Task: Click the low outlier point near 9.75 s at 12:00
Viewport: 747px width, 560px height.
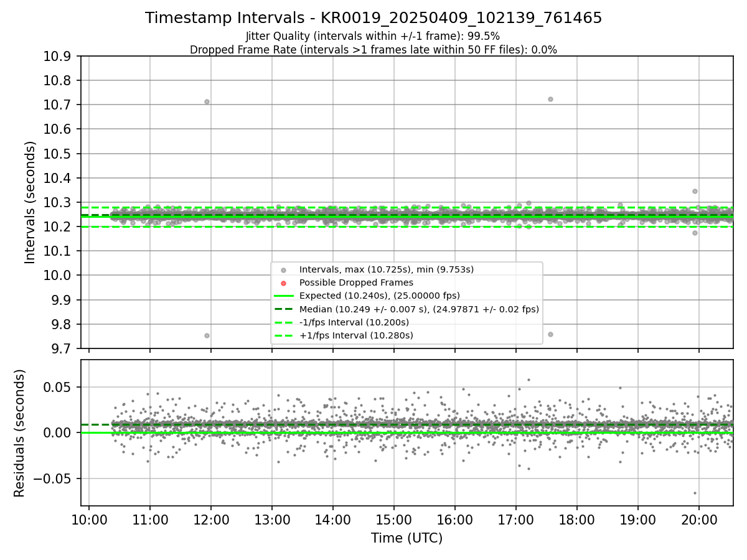Action: click(x=207, y=335)
